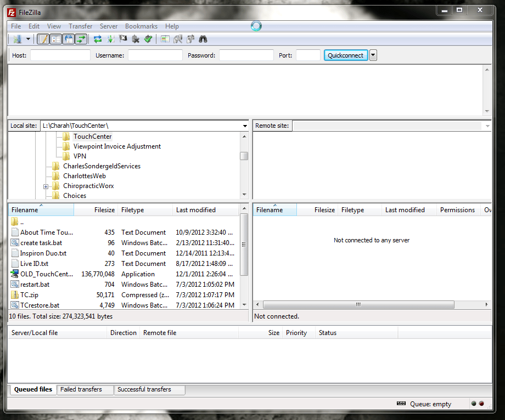Viewport: 505px width, 420px height.
Task: Reconnect to the last server
Action: 148,39
